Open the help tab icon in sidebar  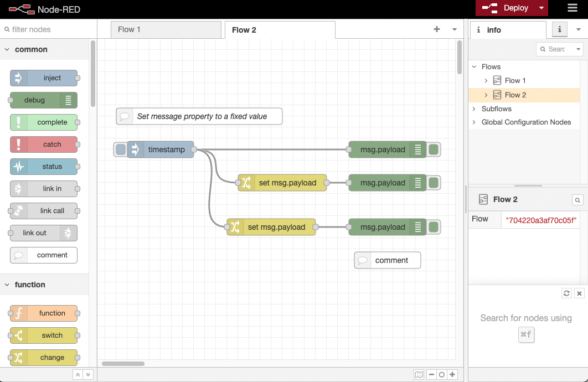click(x=560, y=29)
